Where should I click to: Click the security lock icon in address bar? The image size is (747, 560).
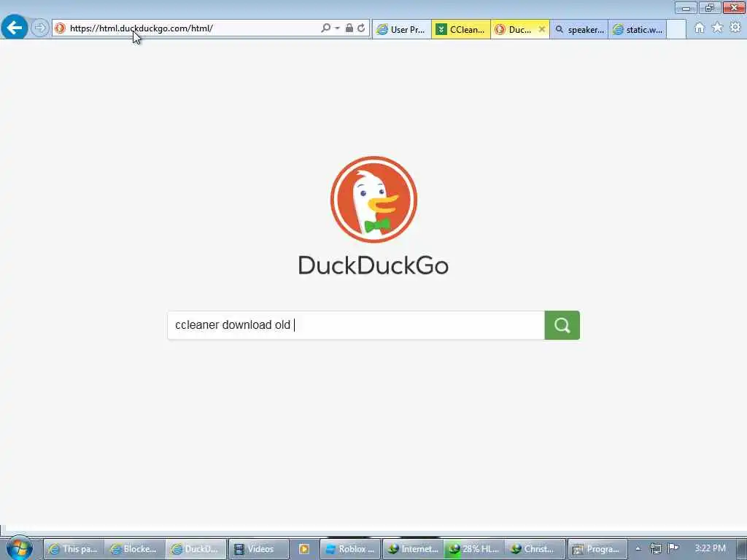coord(349,28)
